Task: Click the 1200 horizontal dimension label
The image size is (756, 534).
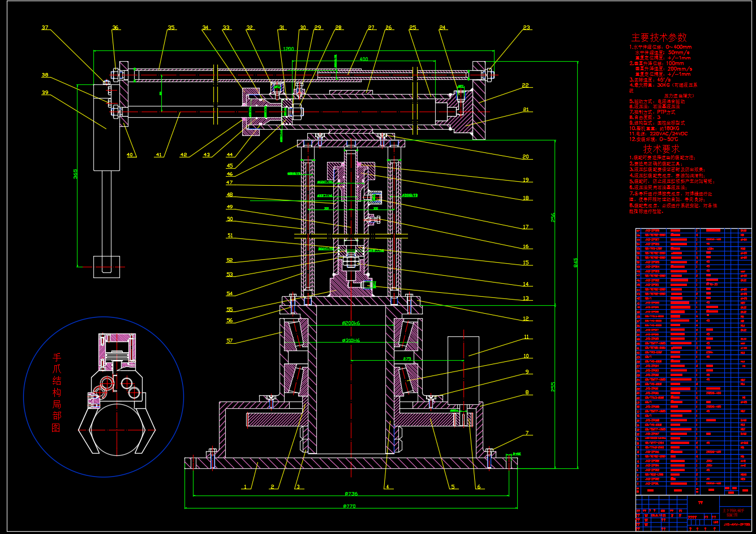Action: 288,49
